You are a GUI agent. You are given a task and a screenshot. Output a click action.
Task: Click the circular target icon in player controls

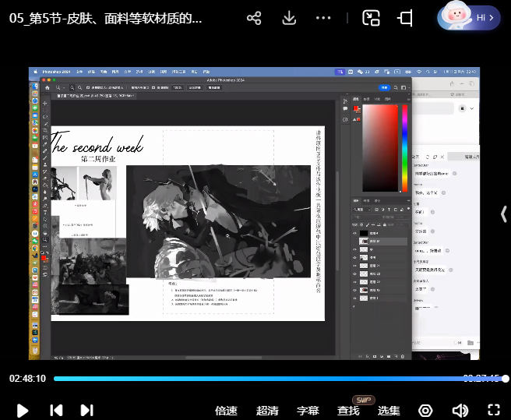coord(425,410)
